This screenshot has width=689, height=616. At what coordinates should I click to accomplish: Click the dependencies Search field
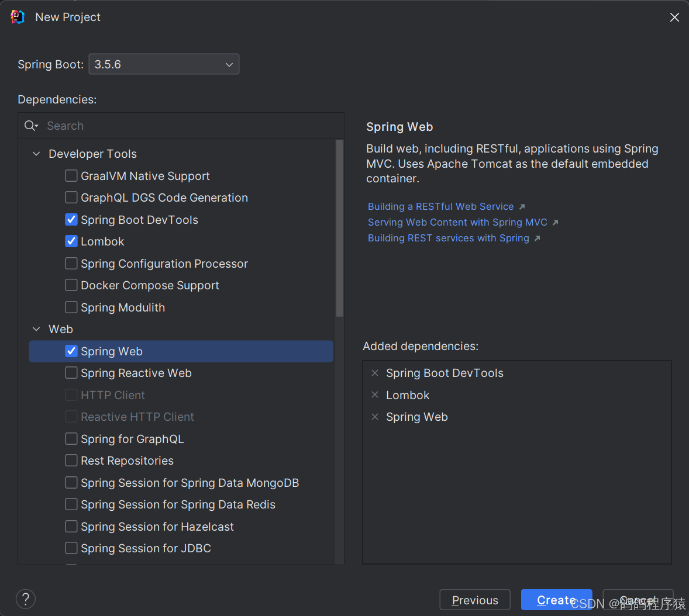pos(181,126)
